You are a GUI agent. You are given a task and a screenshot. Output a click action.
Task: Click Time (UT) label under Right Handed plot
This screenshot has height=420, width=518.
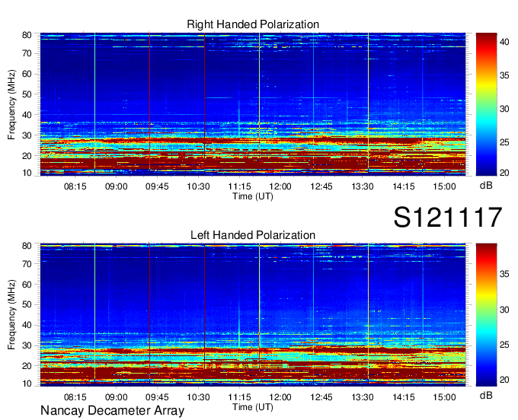point(253,196)
